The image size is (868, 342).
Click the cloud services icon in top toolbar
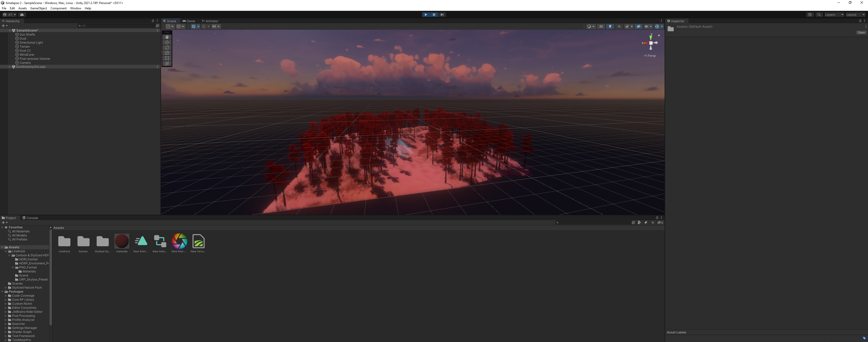coord(21,14)
